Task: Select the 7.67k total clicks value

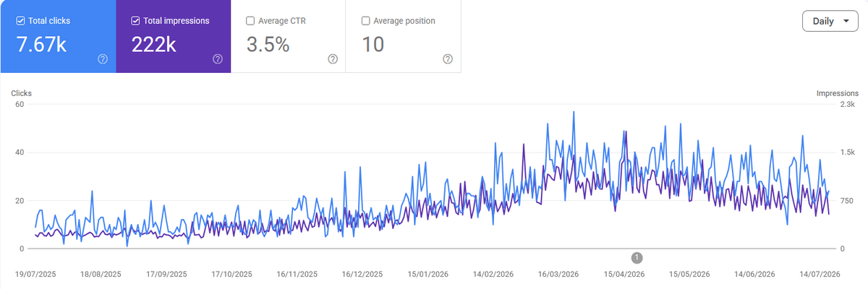Action: pyautogui.click(x=41, y=45)
